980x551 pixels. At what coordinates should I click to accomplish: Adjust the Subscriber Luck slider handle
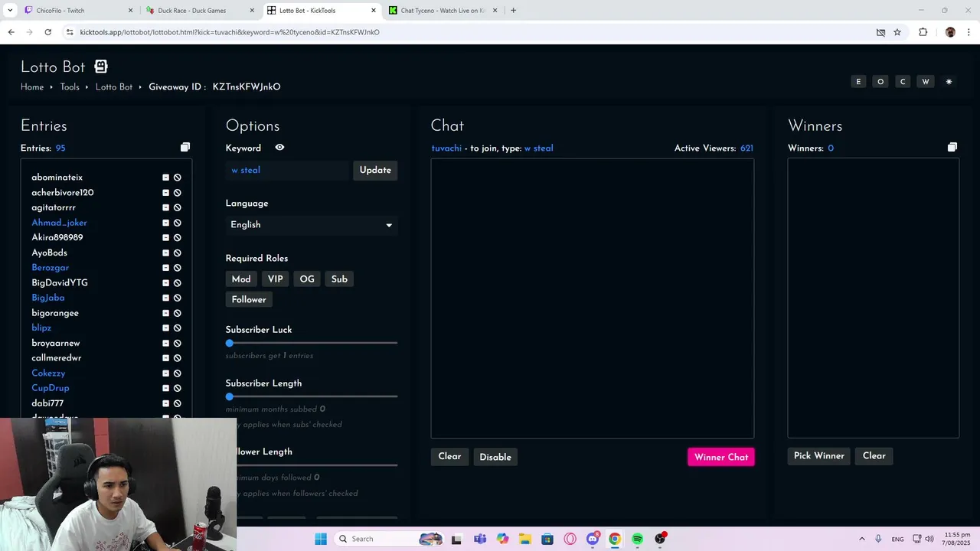tap(230, 343)
